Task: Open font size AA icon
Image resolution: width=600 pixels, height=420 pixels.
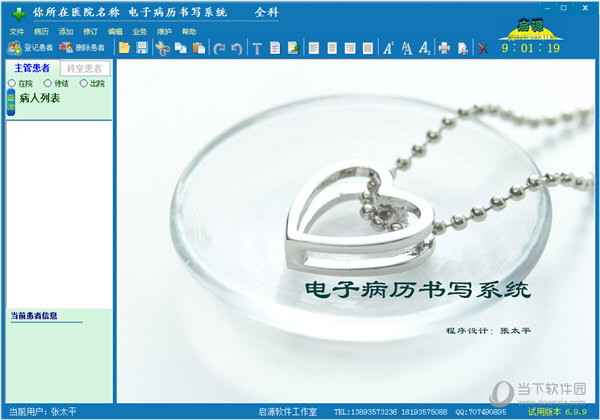Action: click(407, 48)
